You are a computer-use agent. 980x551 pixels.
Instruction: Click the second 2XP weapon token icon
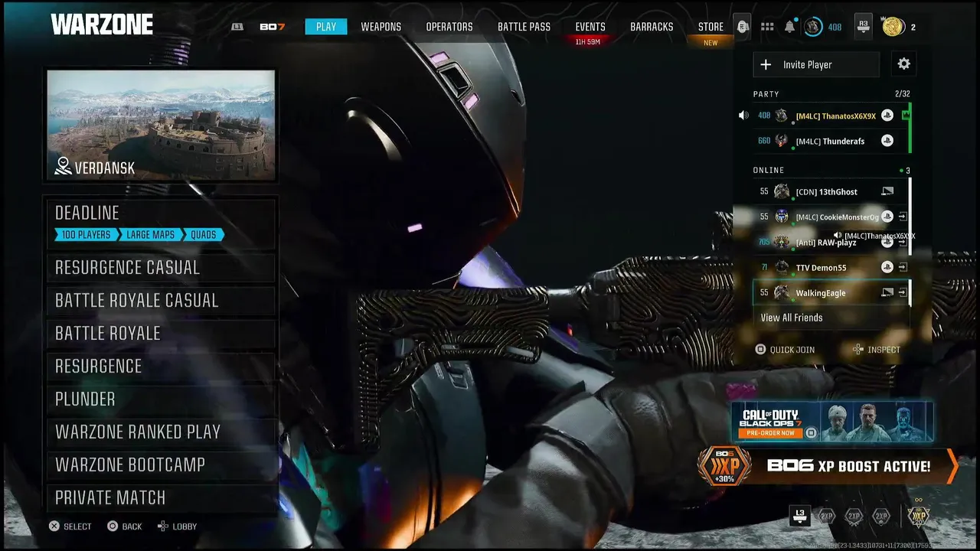[x=854, y=517]
